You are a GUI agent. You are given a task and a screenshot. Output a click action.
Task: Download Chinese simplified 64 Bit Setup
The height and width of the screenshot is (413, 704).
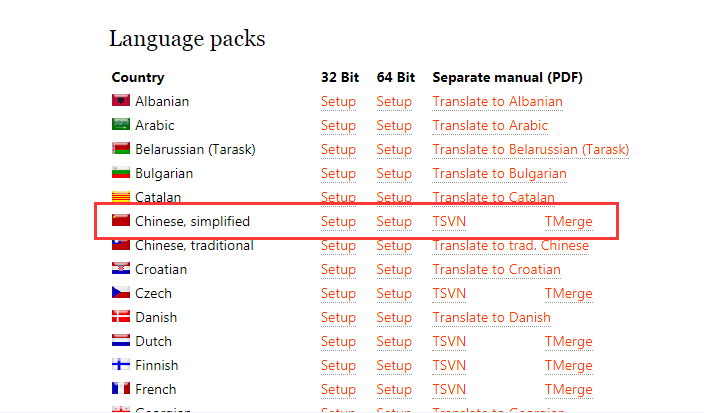tap(394, 221)
